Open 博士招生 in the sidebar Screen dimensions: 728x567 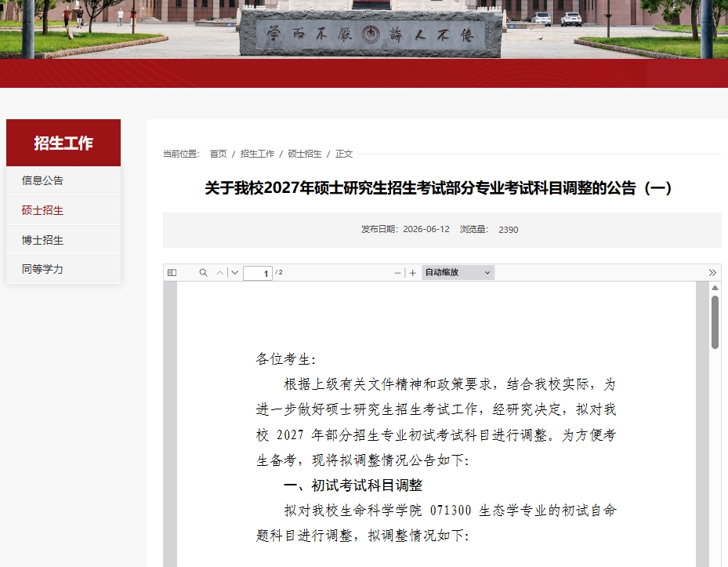pyautogui.click(x=63, y=240)
